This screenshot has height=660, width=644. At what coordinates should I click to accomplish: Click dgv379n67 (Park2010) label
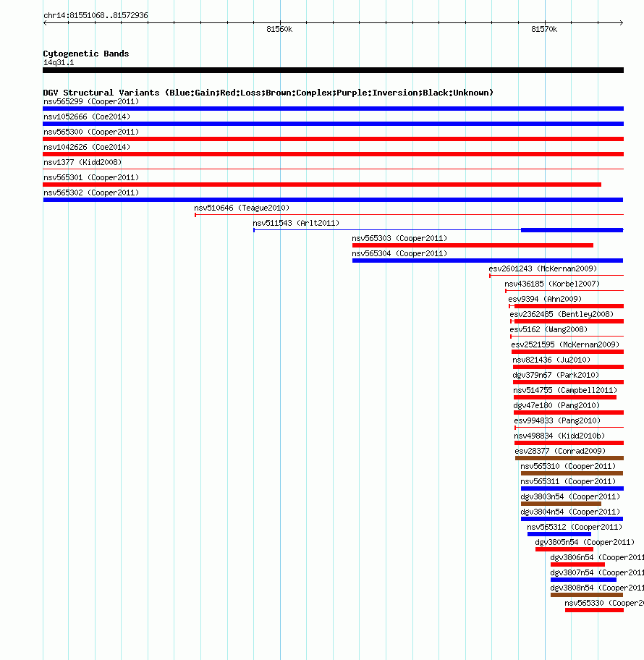click(556, 375)
